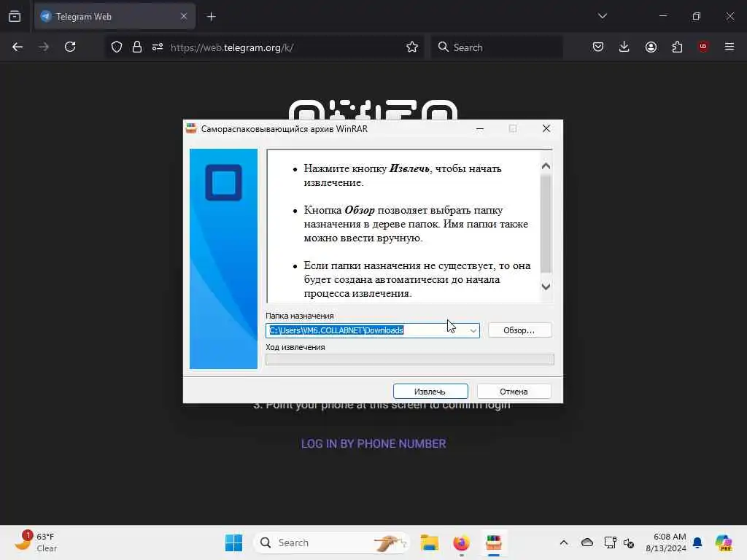Click the extraction progress bar
This screenshot has height=560, width=747.
(410, 359)
